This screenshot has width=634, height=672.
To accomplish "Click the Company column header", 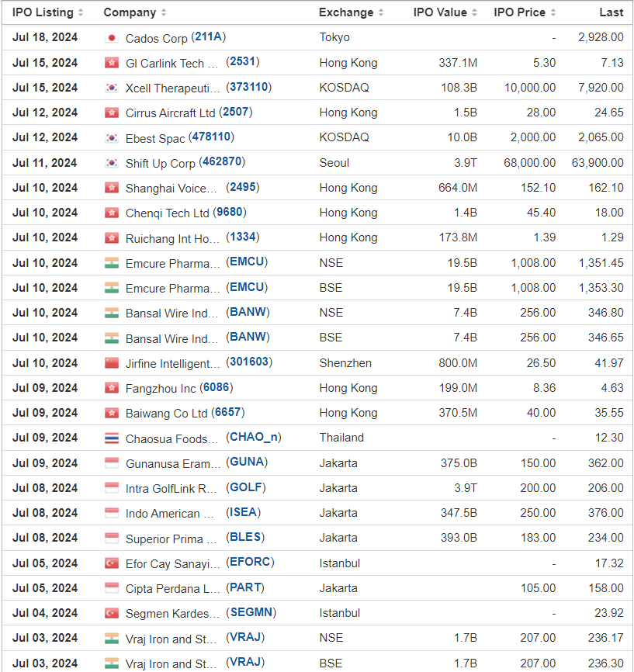I will tap(130, 12).
